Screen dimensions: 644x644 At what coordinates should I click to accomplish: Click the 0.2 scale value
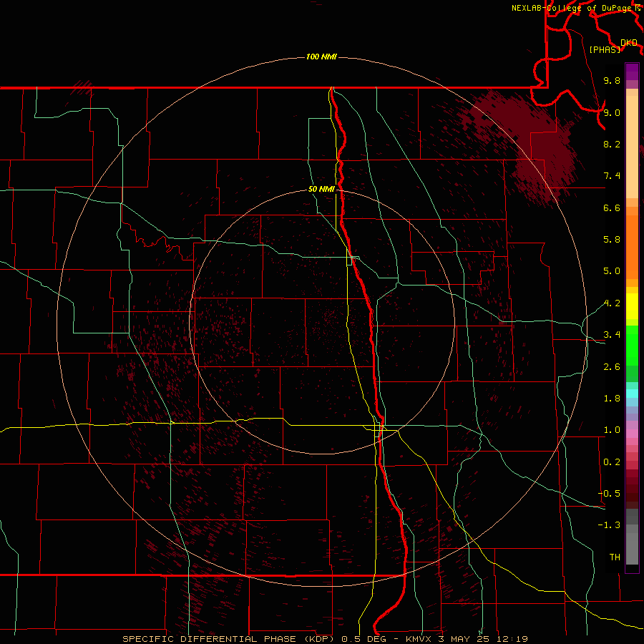pyautogui.click(x=612, y=462)
